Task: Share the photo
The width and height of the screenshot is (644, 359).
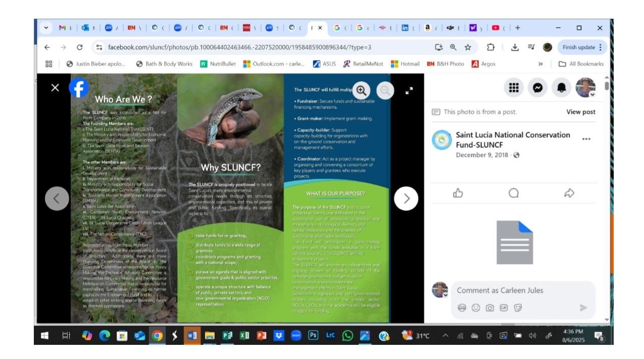Action: point(569,193)
